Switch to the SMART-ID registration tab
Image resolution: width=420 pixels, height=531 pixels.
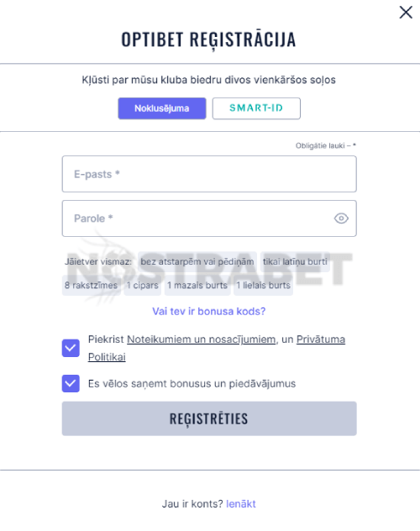256,108
